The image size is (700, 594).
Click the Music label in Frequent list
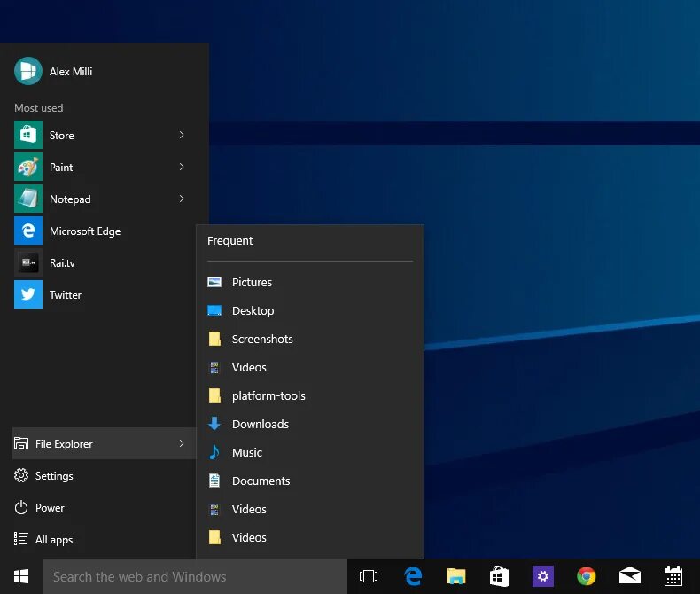point(247,452)
